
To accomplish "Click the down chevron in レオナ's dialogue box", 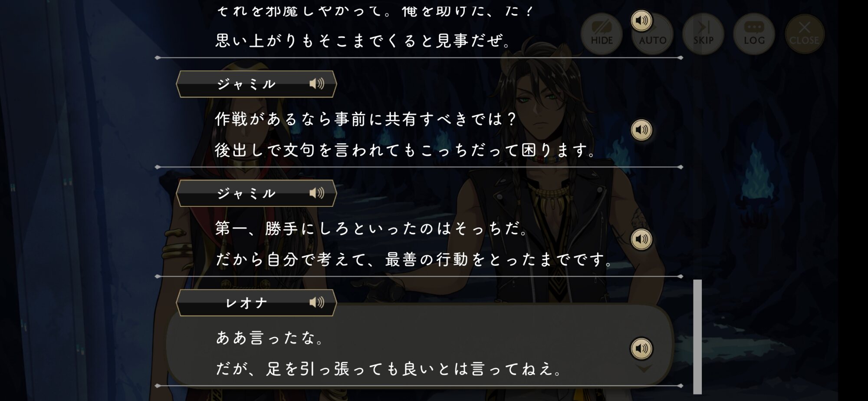I will point(644,369).
